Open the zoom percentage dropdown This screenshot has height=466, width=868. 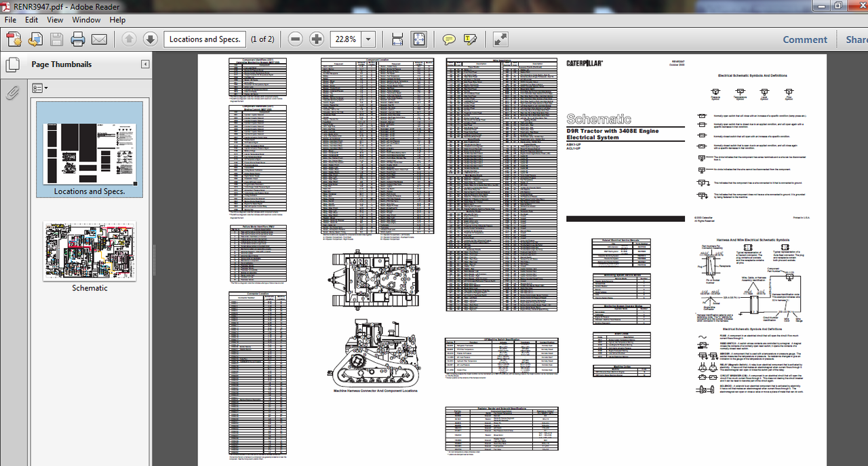point(369,39)
